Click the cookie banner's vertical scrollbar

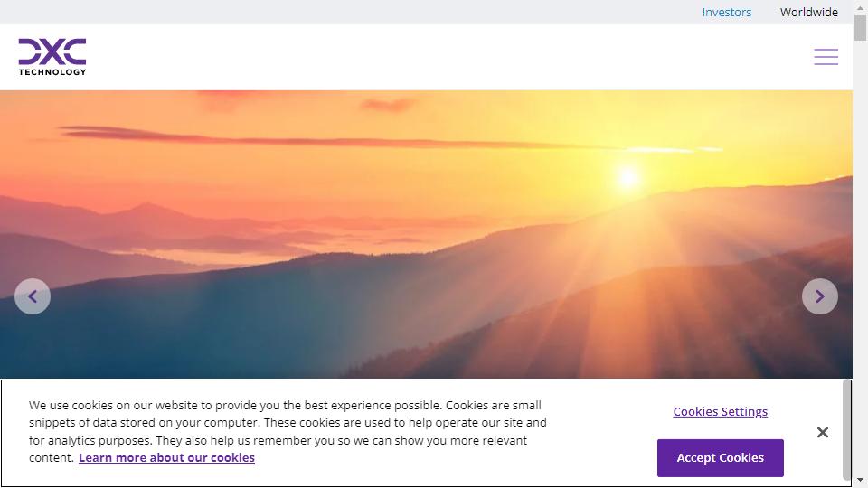click(x=846, y=431)
